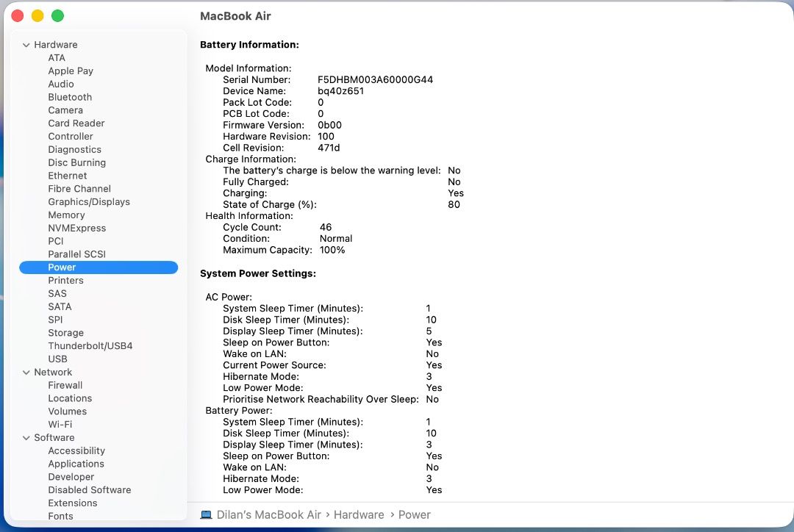
Task: Open Disabled Software in the sidebar
Action: pyautogui.click(x=90, y=490)
